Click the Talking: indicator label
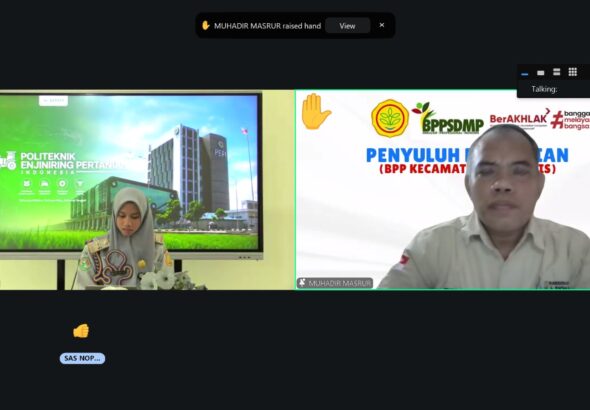This screenshot has height=410, width=590. [x=544, y=89]
